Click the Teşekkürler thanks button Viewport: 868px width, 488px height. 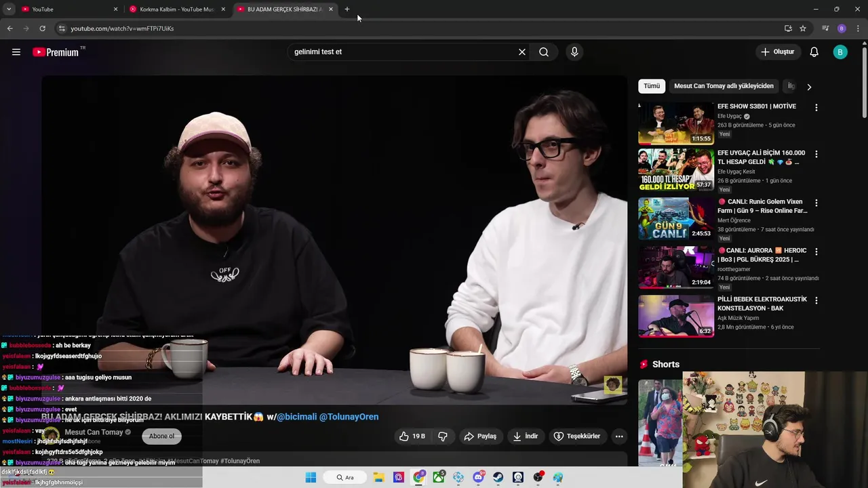pyautogui.click(x=577, y=436)
